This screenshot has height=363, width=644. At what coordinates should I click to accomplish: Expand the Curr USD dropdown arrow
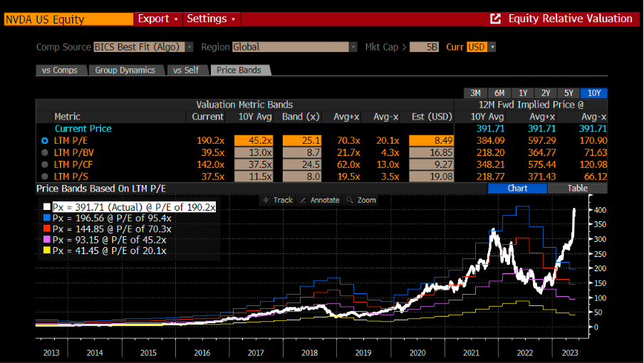492,47
